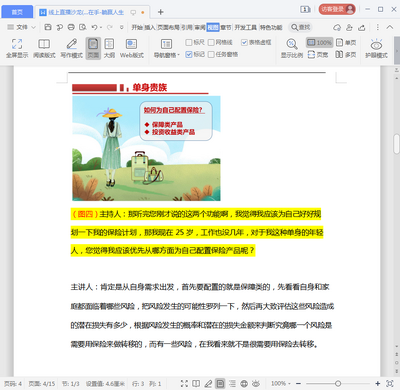Open the Page Layout (页面布局) tab
Screen dimensions: 400x390
click(x=168, y=27)
